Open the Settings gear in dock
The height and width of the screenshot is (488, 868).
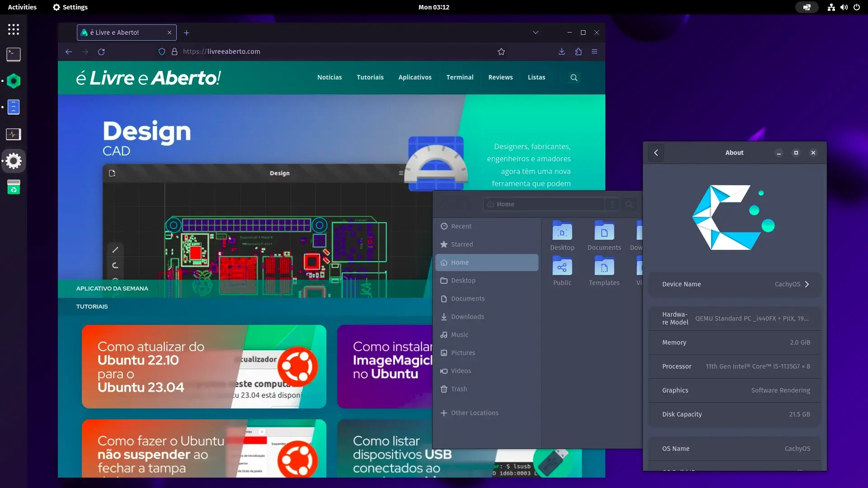coord(14,161)
